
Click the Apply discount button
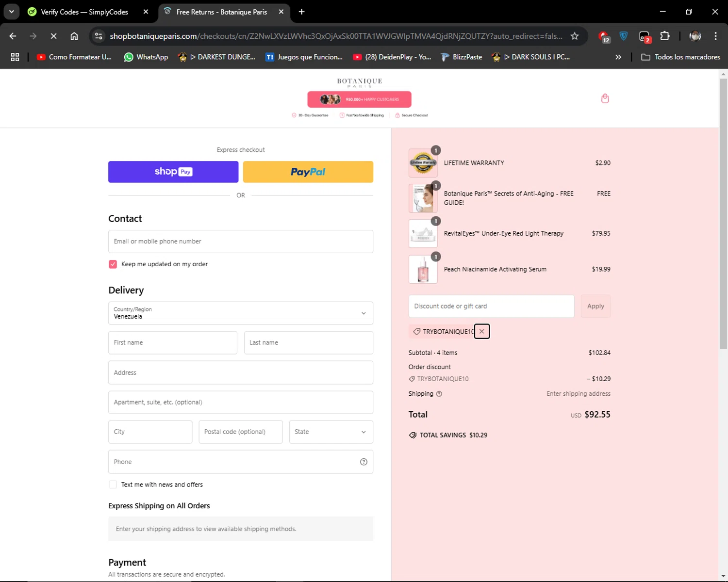click(x=596, y=306)
